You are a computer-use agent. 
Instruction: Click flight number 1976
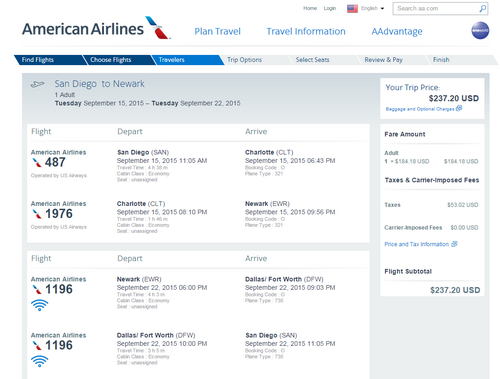(x=59, y=214)
